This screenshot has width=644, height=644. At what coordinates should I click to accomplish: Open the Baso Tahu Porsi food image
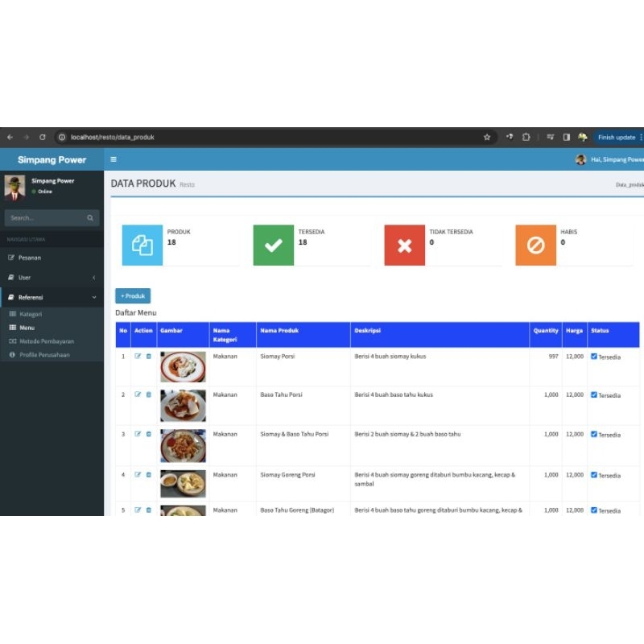tap(183, 406)
